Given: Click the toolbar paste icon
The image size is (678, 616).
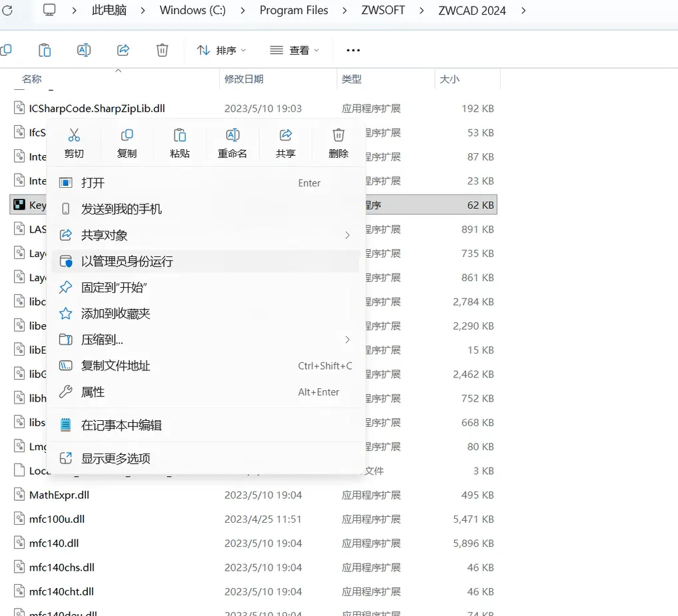Looking at the screenshot, I should [45, 50].
